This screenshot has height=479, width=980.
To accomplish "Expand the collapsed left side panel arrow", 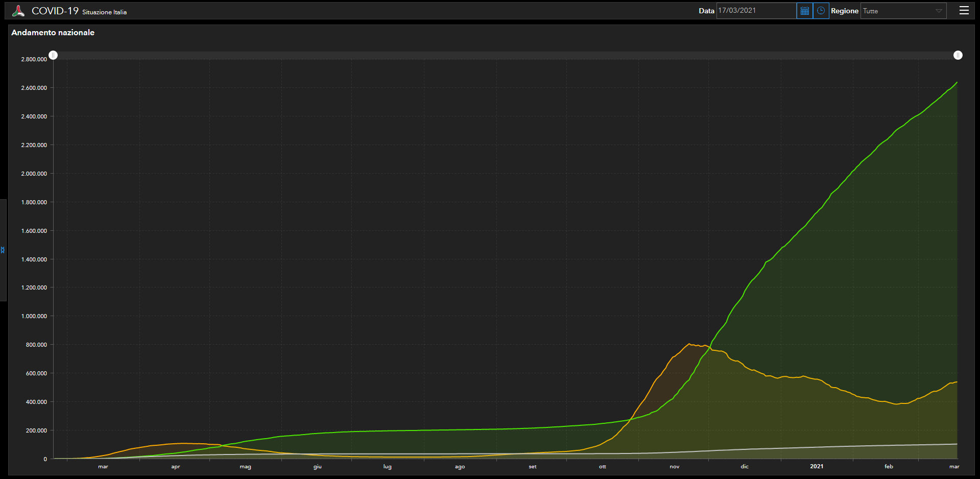I will coord(3,250).
